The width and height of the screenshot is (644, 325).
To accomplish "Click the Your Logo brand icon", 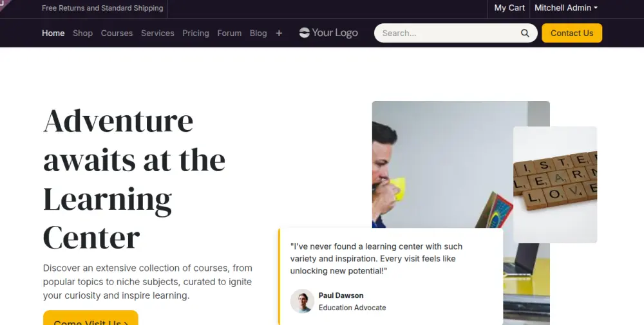I will click(328, 33).
